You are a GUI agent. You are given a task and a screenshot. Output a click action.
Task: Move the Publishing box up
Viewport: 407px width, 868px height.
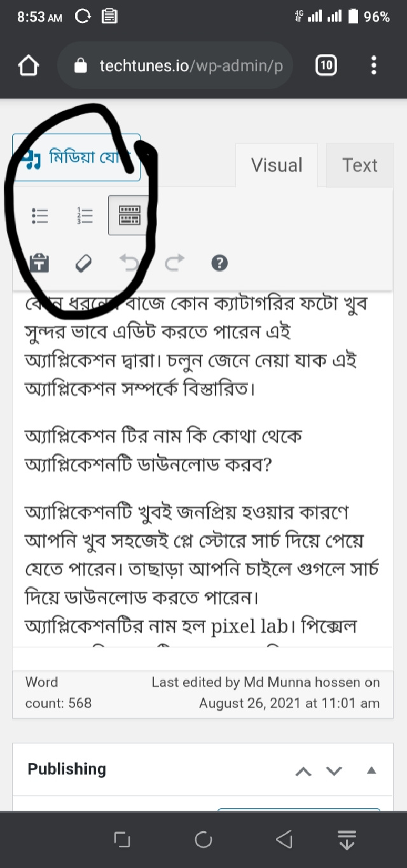coord(304,771)
